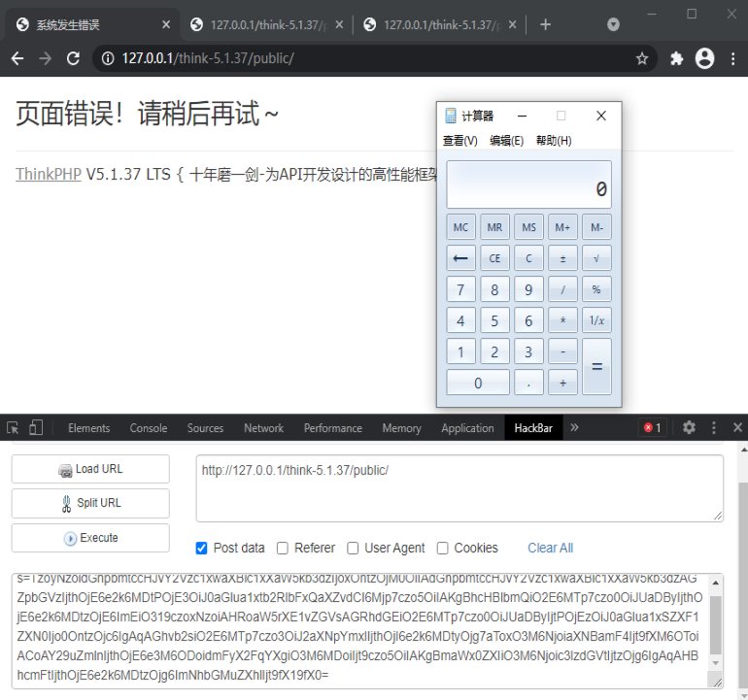Image resolution: width=748 pixels, height=700 pixels.
Task: Click the address bar URL
Action: click(208, 58)
